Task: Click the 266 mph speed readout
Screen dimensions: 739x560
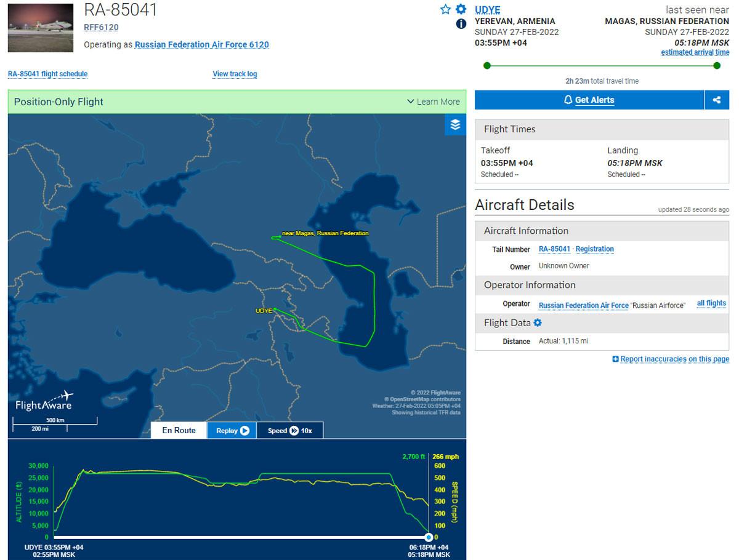Action: coord(445,457)
